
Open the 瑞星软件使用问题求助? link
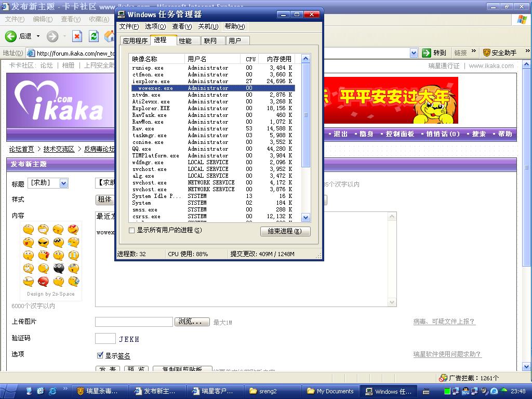[x=447, y=354]
